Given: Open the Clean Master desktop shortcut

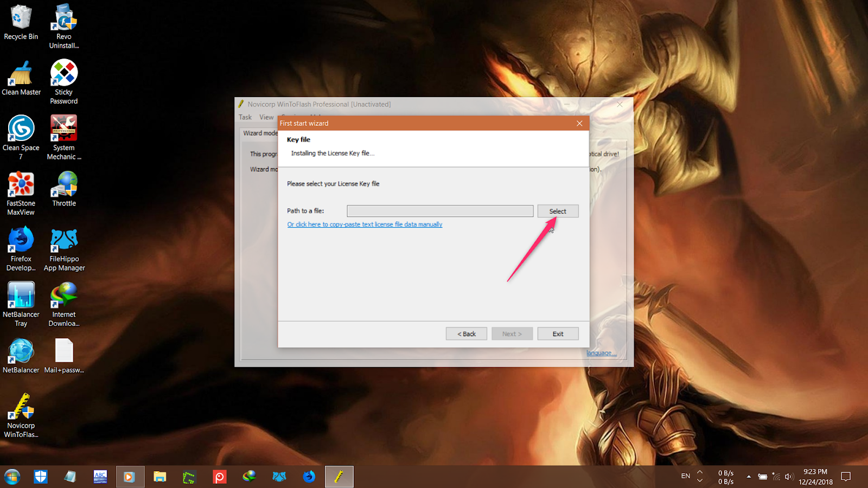Looking at the screenshot, I should pyautogui.click(x=21, y=78).
